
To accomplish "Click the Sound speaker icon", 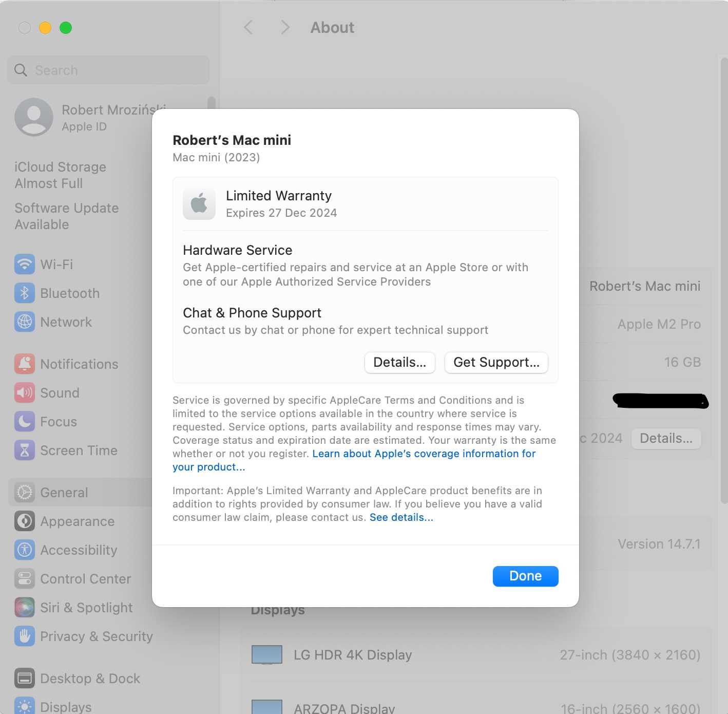I will (x=25, y=393).
